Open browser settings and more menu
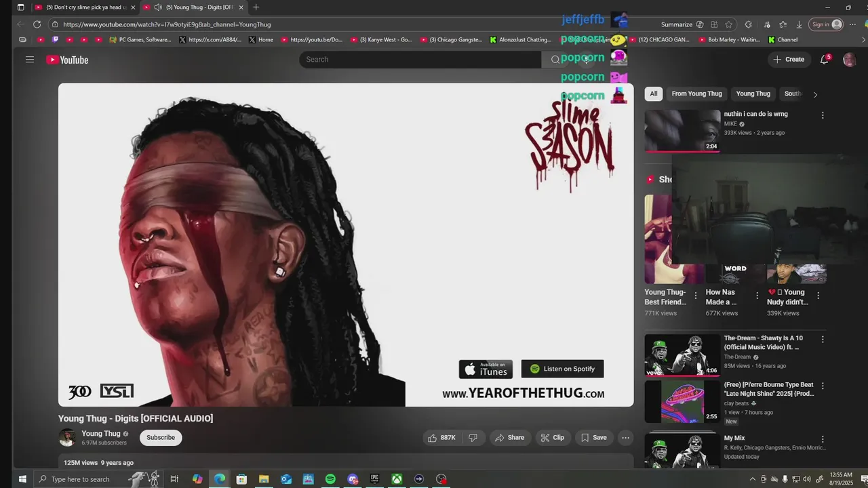The height and width of the screenshot is (488, 868). (852, 24)
